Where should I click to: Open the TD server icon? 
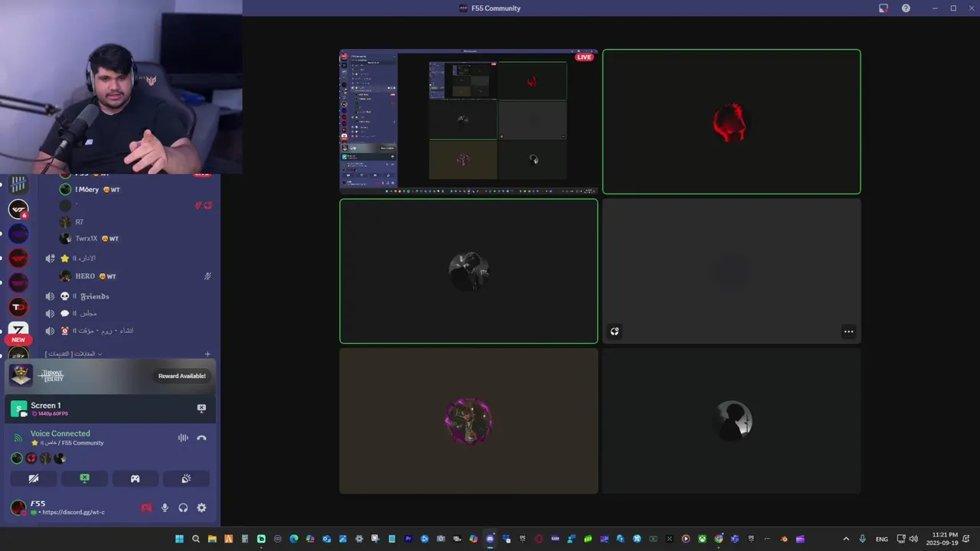(18, 307)
